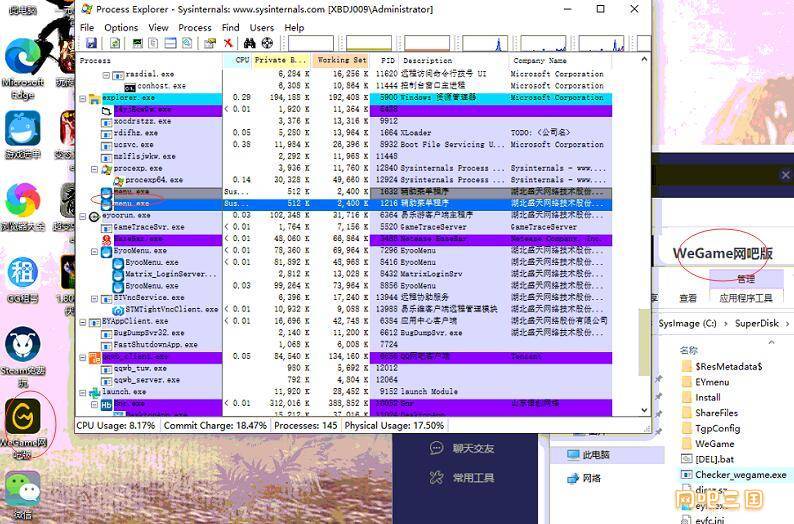Open the GG租号 desktop icon
This screenshot has width=794, height=524.
[23, 273]
